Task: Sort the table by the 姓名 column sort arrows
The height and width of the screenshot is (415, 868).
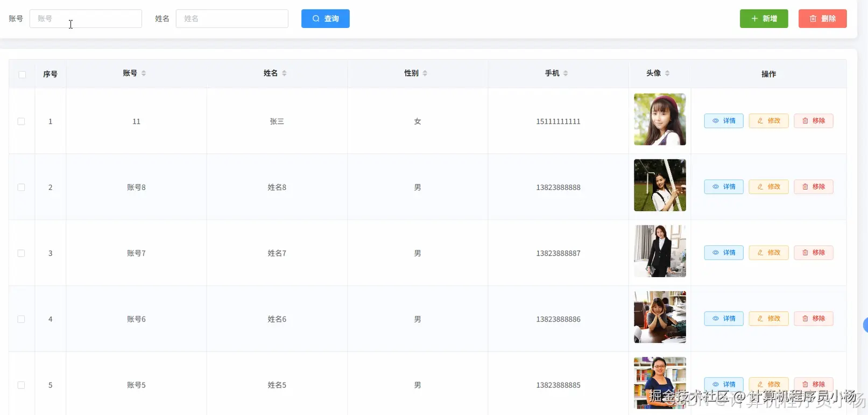Action: click(x=284, y=73)
